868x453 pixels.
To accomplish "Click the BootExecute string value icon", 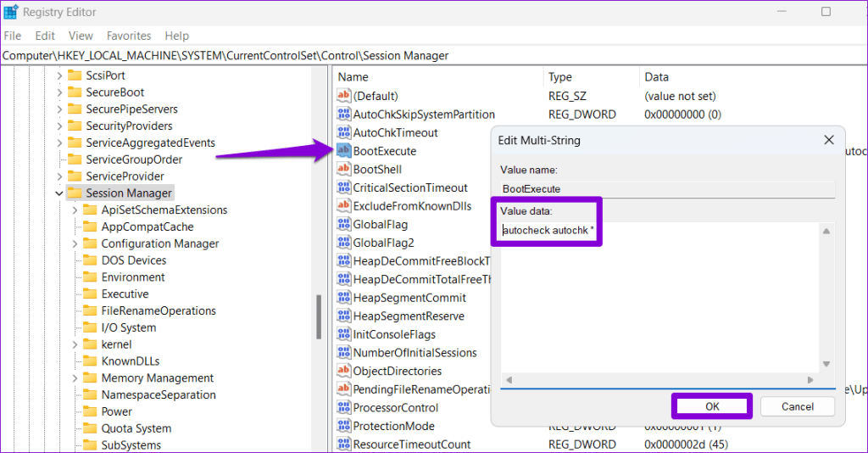I will click(344, 151).
